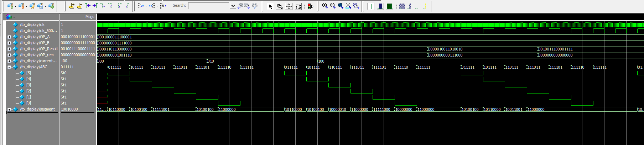The width and height of the screenshot is (644, 145).
Task: Click the Add Wave (green plus) toolbar icon
Action: click(x=10, y=6)
